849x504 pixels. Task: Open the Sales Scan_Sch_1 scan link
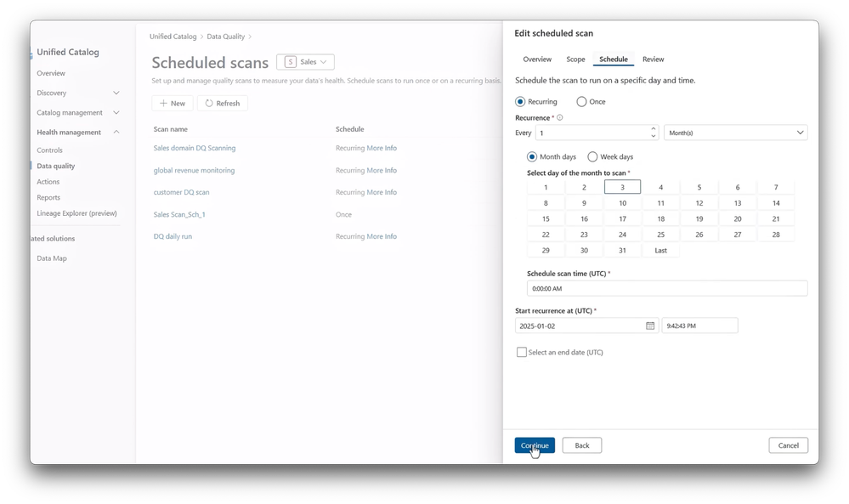[x=179, y=215]
